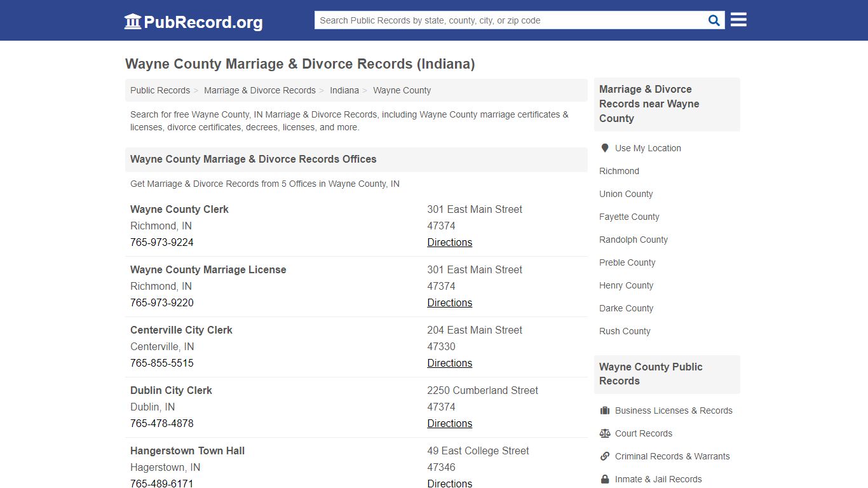Click Wayne County Marriage & Divorce Records Offices heading
This screenshot has height=488, width=868.
(x=254, y=159)
